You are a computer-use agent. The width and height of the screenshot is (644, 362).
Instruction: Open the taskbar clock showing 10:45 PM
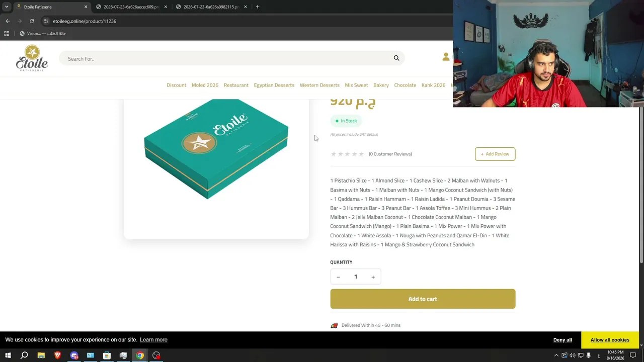[x=615, y=355]
